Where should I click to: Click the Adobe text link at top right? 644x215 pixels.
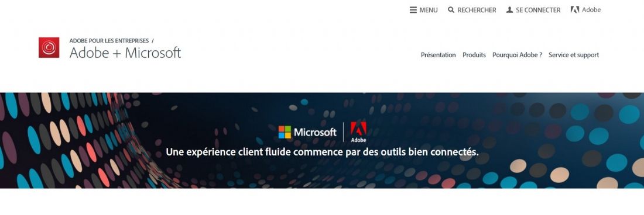[591, 10]
